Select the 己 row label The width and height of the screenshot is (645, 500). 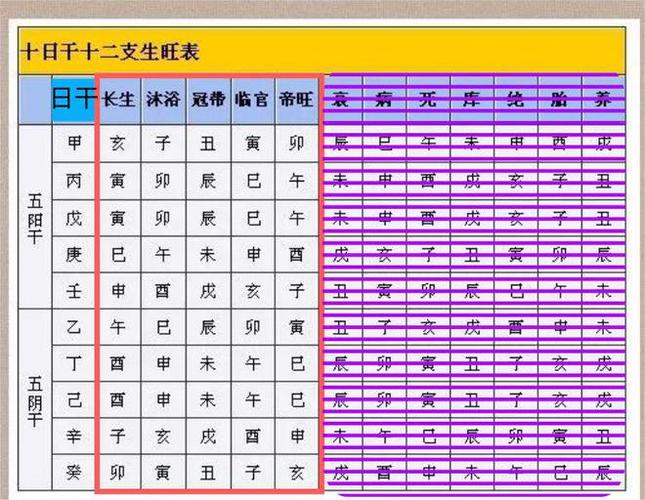tap(74, 400)
